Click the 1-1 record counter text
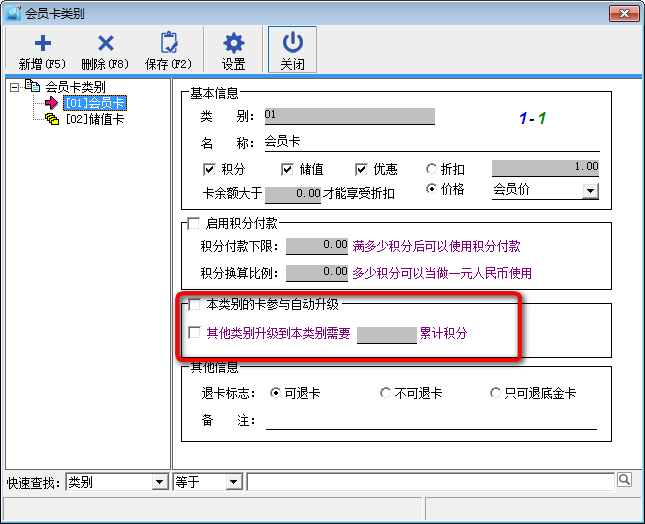The height and width of the screenshot is (524, 645). pos(532,118)
